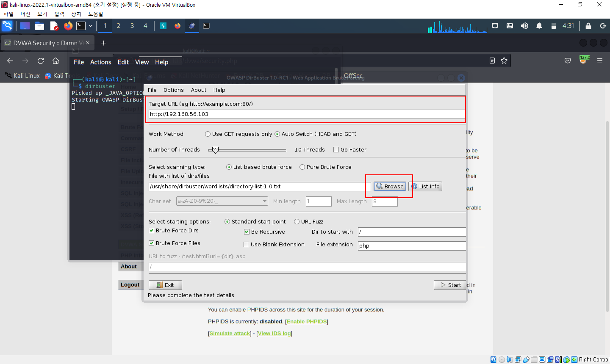Viewport: 610px width, 364px height.
Task: Open the network connection tray icon
Action: pos(495,26)
